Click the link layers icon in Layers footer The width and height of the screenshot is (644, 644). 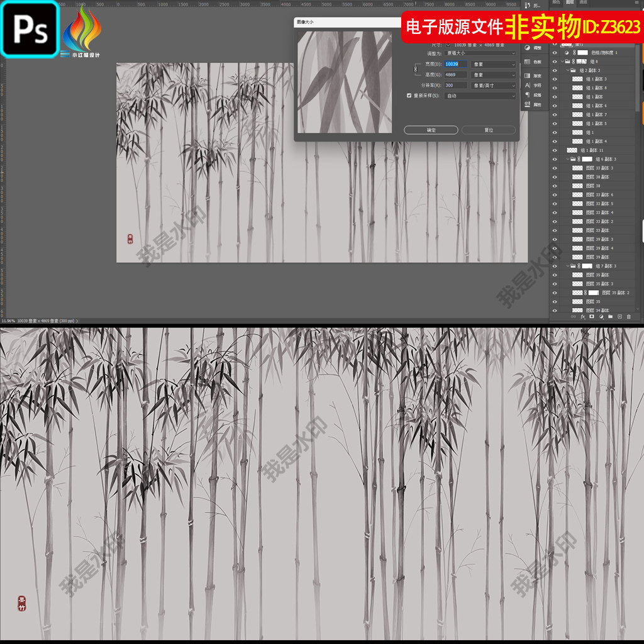coord(574,317)
